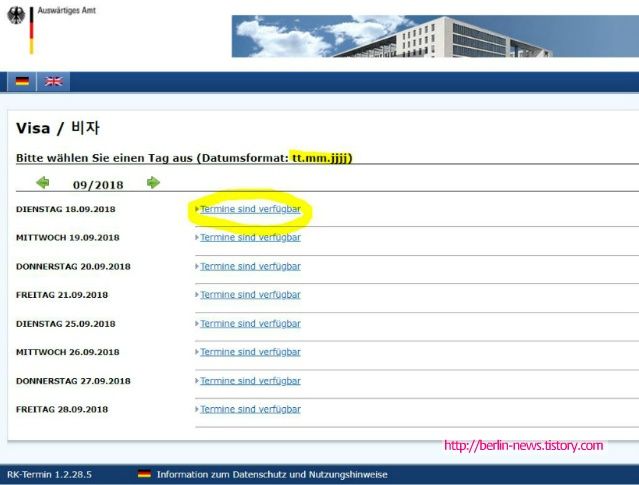Click German flag icon in the footer

pos(144,474)
